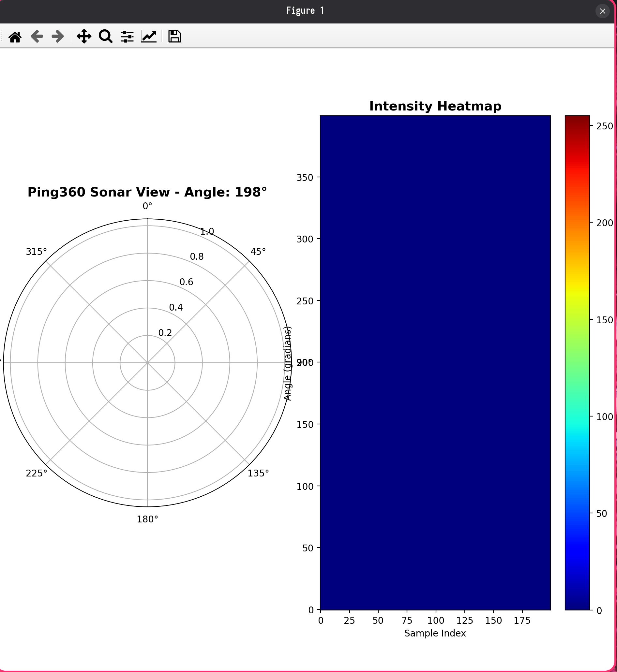Click the 0.4 radial tick label

(176, 307)
